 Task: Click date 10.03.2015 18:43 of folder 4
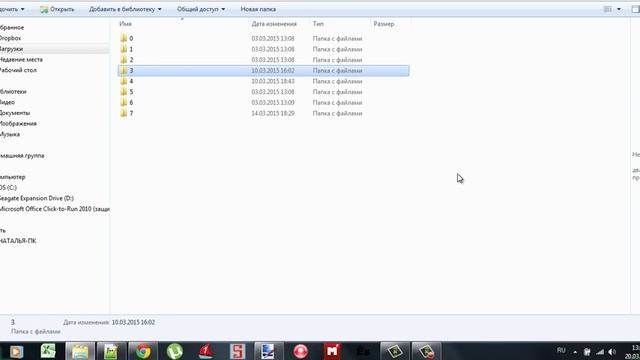click(x=273, y=81)
